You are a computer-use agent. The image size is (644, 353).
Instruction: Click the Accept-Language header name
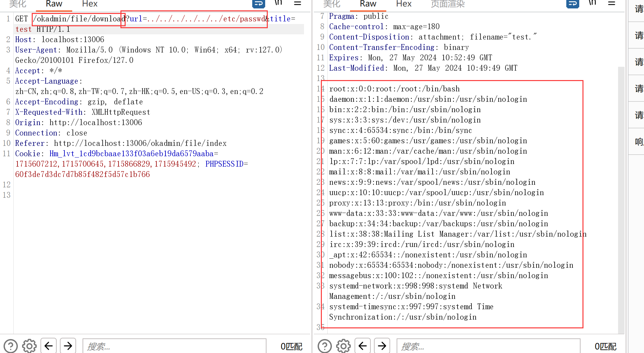coord(47,81)
